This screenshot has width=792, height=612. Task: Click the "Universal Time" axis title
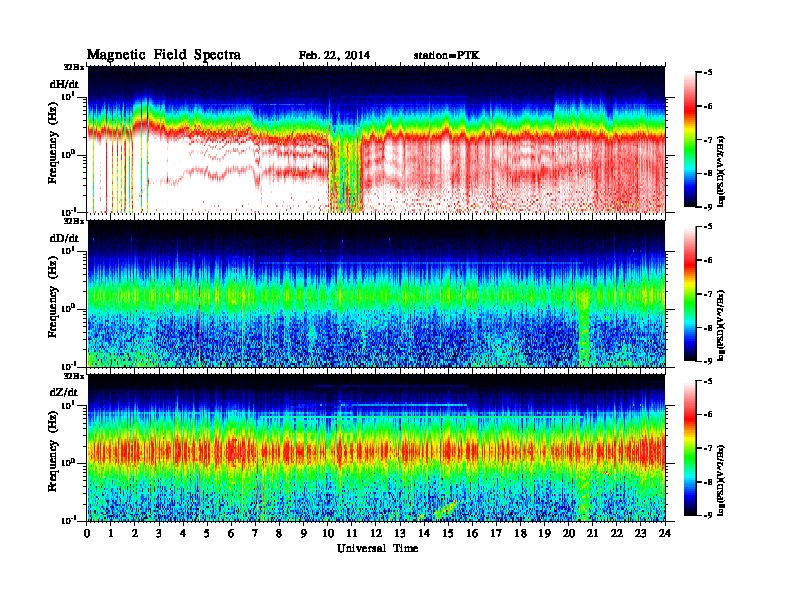(377, 548)
